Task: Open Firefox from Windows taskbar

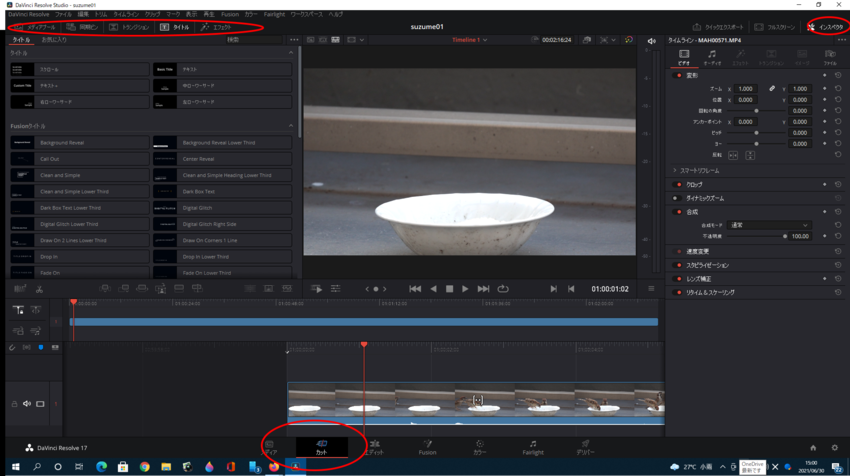Action: [x=274, y=467]
